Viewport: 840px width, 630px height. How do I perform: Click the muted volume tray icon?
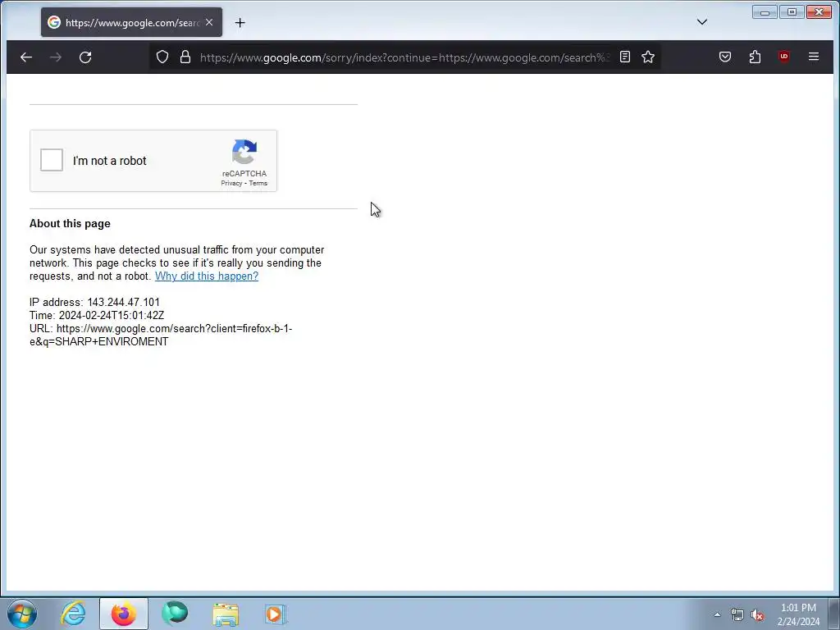coord(757,615)
